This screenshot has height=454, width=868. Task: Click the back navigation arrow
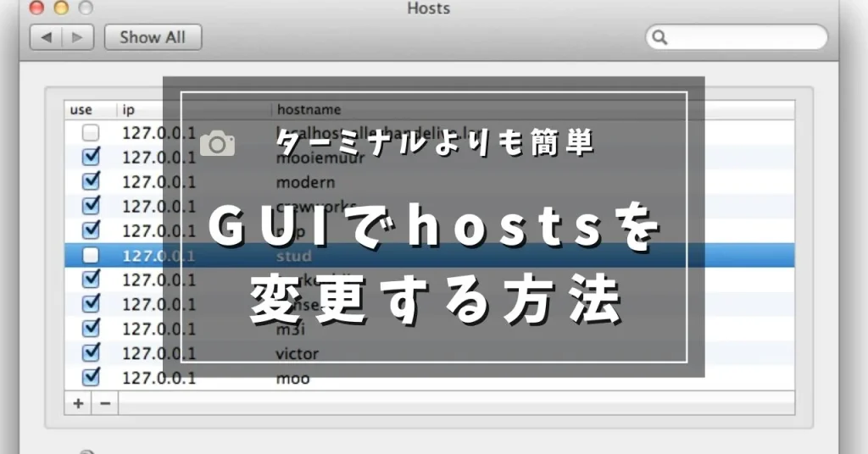tap(46, 37)
